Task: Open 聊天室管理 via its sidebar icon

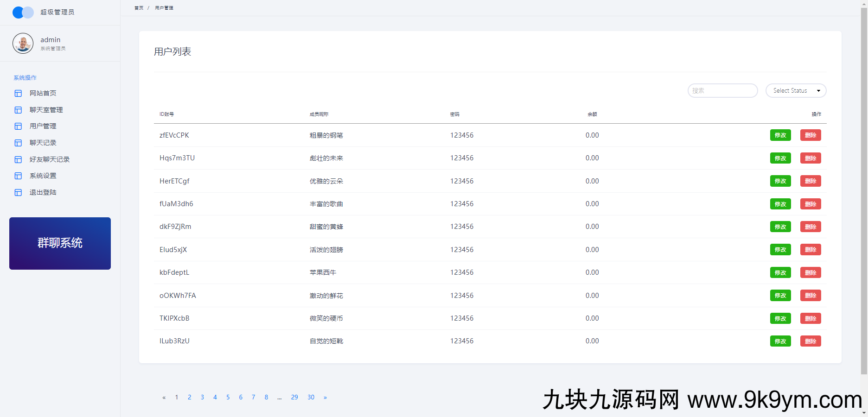Action: (x=18, y=110)
